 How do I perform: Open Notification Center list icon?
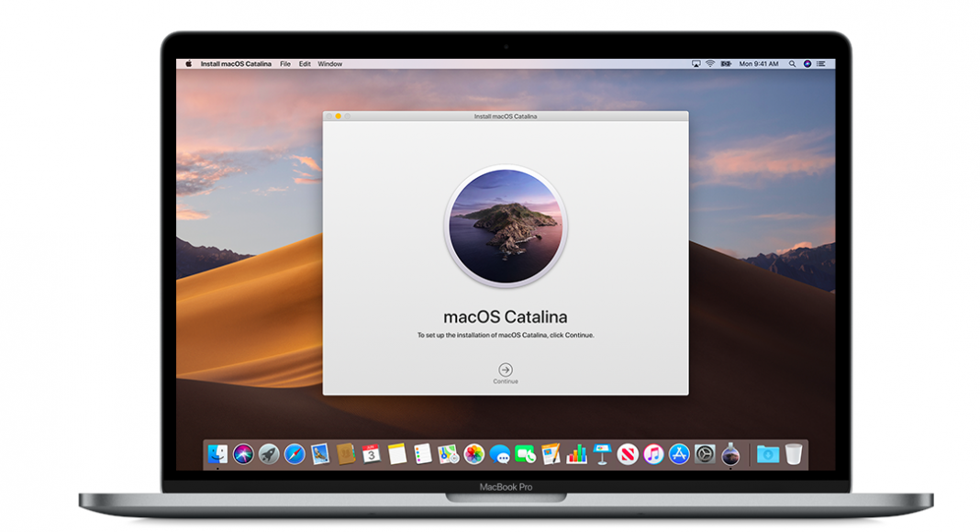(821, 63)
